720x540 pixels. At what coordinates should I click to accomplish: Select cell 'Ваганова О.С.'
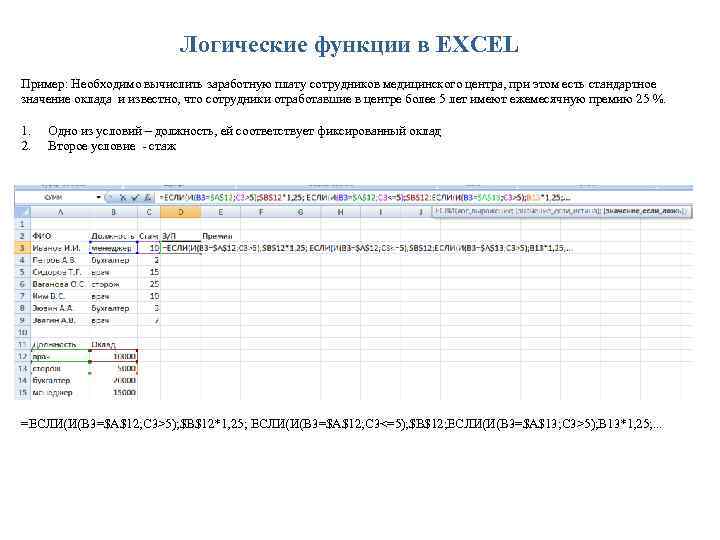click(x=60, y=284)
